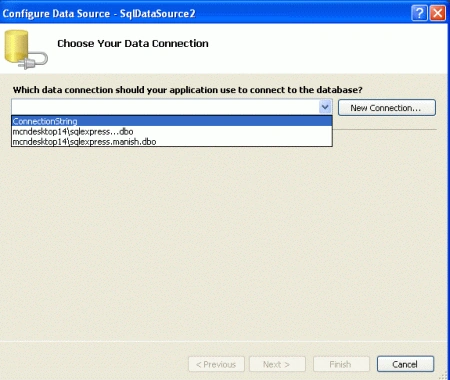Click the horizontal separator above wizard buttons
The height and width of the screenshot is (380, 450).
223,341
